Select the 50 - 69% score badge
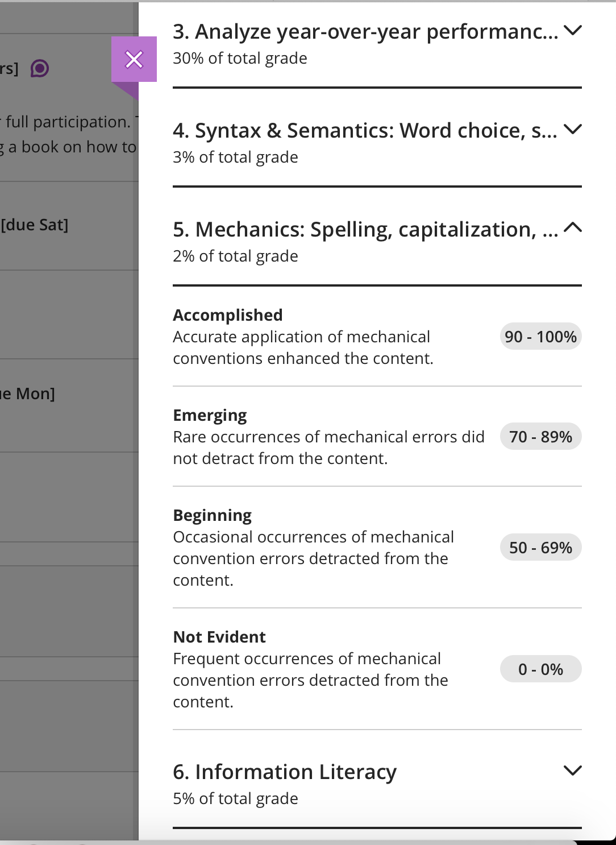The width and height of the screenshot is (616, 845). [x=540, y=548]
